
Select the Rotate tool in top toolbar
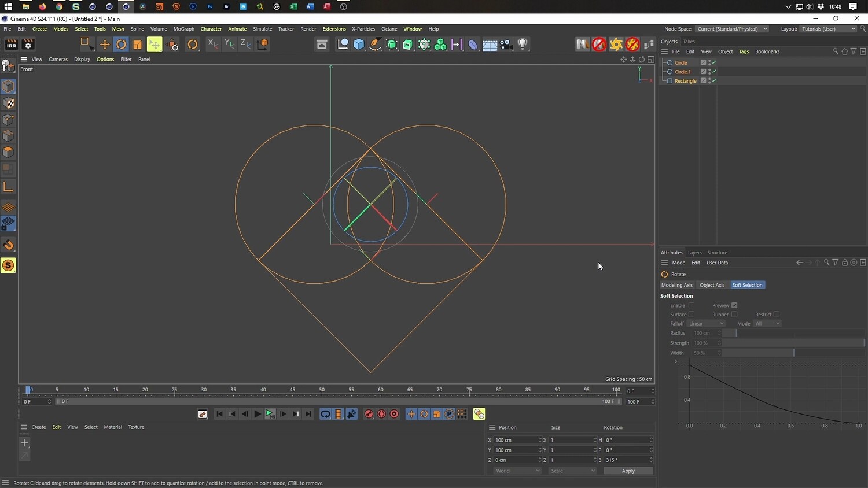tap(121, 45)
